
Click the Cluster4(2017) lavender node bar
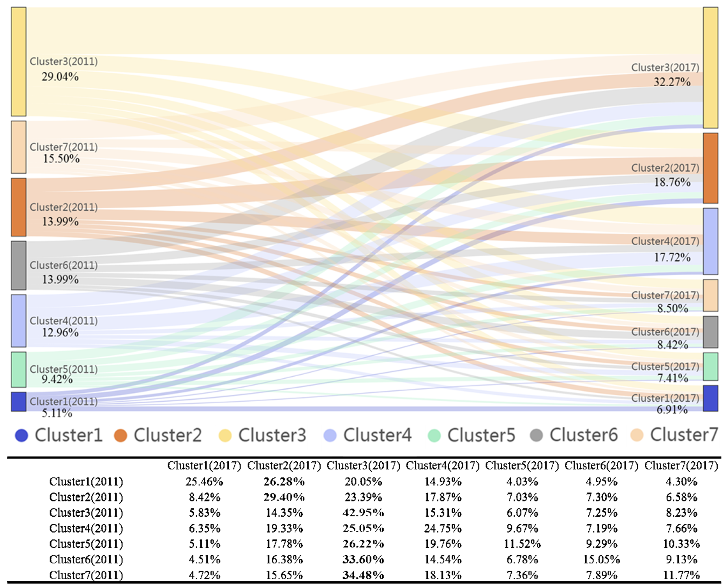coord(710,241)
